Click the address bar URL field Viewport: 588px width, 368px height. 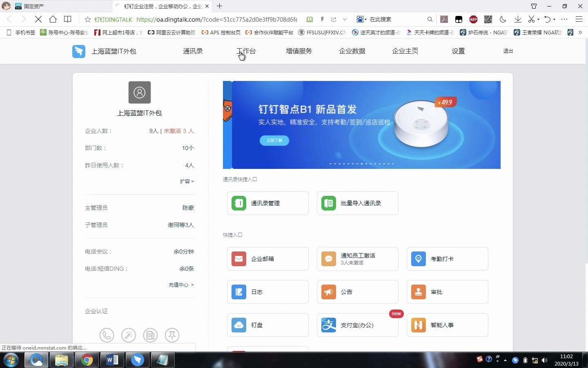point(216,19)
